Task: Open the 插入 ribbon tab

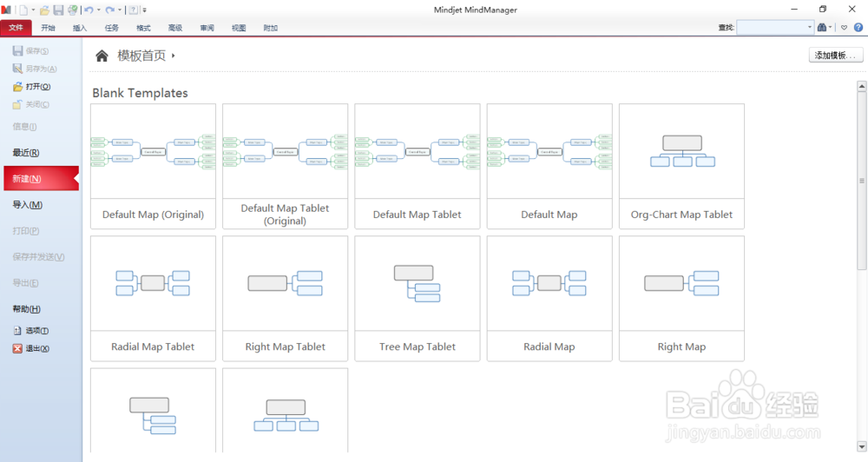Action: [80, 28]
